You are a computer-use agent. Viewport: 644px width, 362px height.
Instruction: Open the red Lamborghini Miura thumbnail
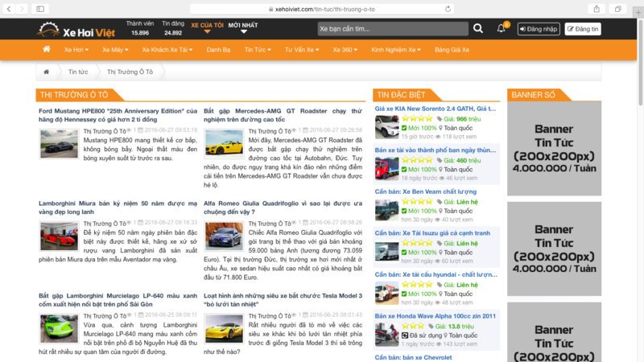click(x=59, y=236)
